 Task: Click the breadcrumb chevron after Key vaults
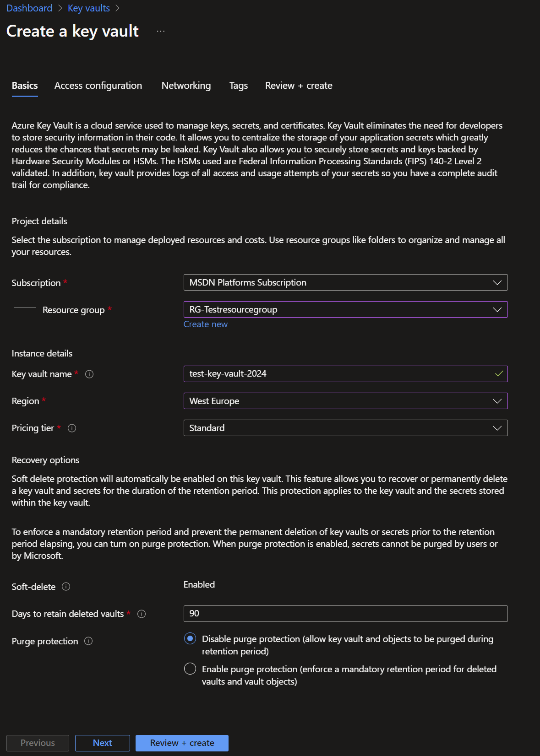point(117,8)
